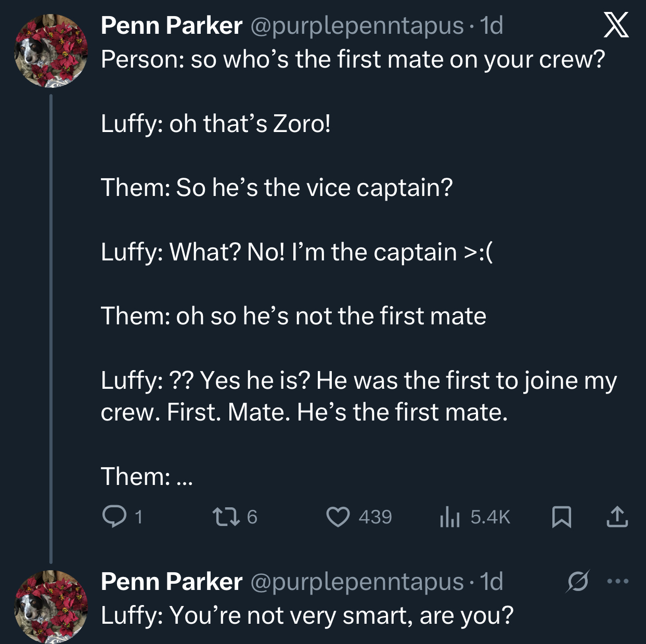Open the profile avatar beside the first tweet
Image resolution: width=646 pixels, height=644 pixels.
[x=51, y=50]
